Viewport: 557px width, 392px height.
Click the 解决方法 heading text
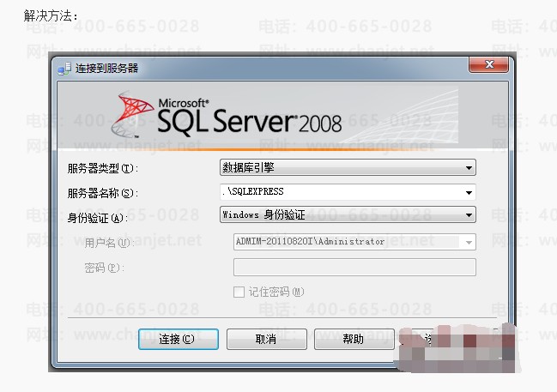coord(51,15)
